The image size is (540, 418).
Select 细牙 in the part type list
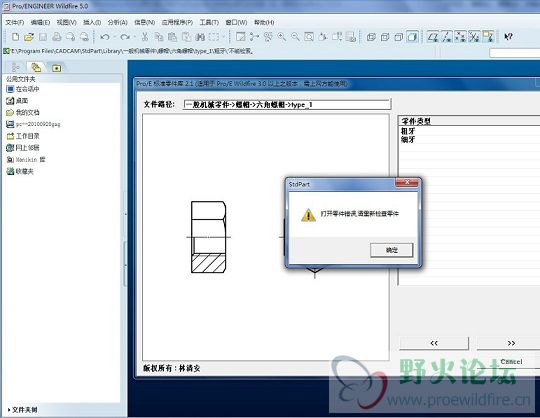click(x=408, y=139)
